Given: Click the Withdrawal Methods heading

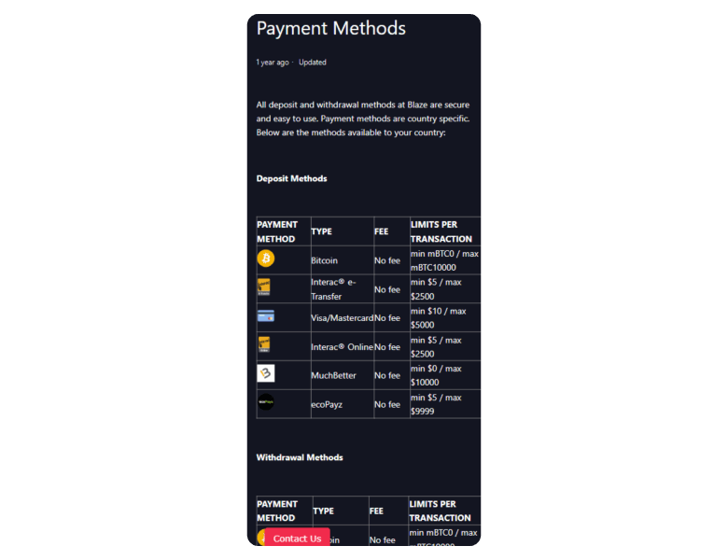Looking at the screenshot, I should coord(300,457).
